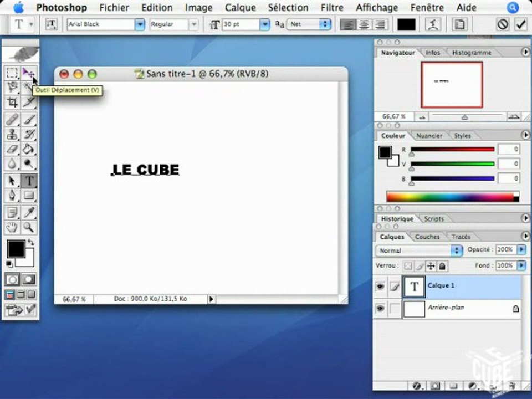The width and height of the screenshot is (532, 399).
Task: Swap foreground and background colors
Action: click(31, 242)
